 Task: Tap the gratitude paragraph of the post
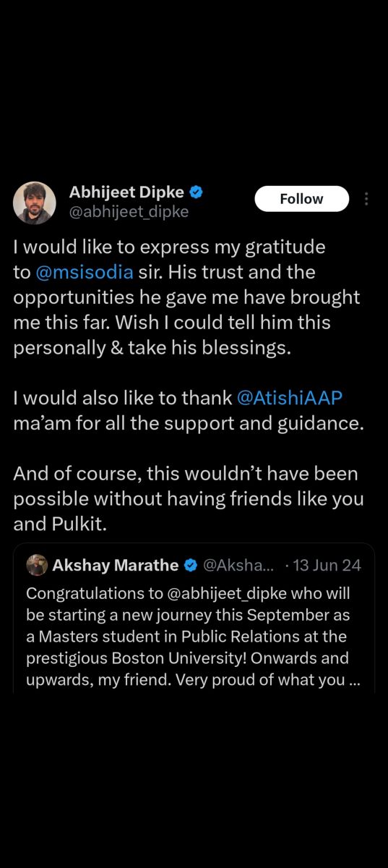(186, 297)
